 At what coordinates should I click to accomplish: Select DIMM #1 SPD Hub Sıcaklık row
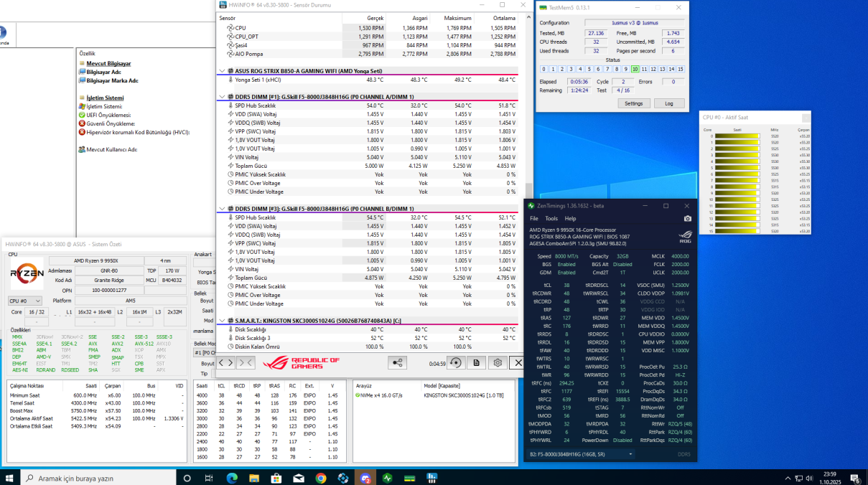pyautogui.click(x=368, y=105)
